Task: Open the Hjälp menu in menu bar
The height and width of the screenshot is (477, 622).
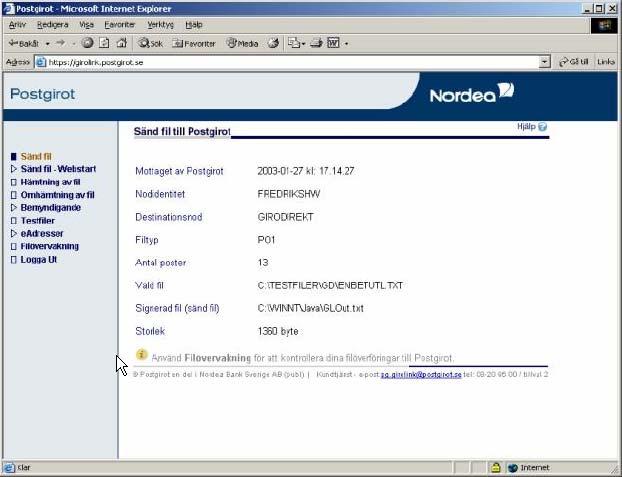Action: 194,25
